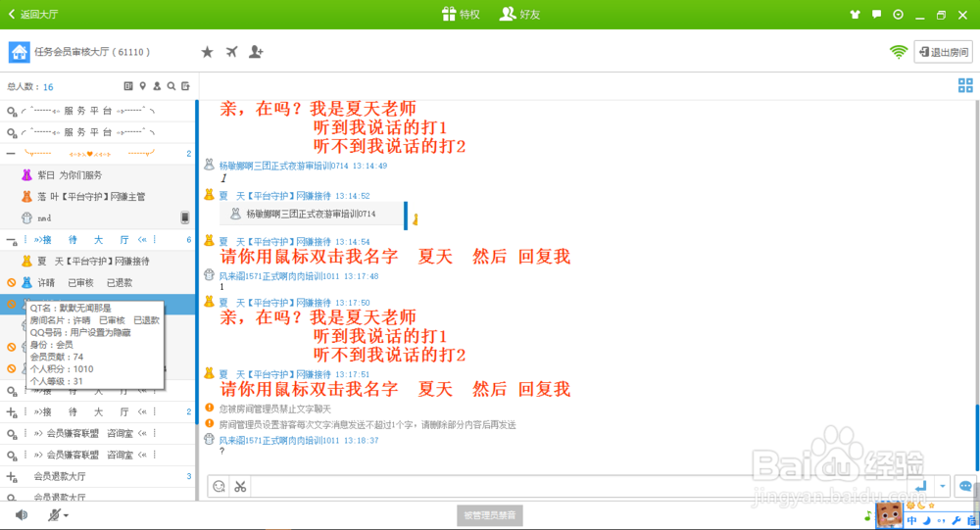Open the feedback message icon in title bar
This screenshot has width=980, height=530.
tap(877, 15)
